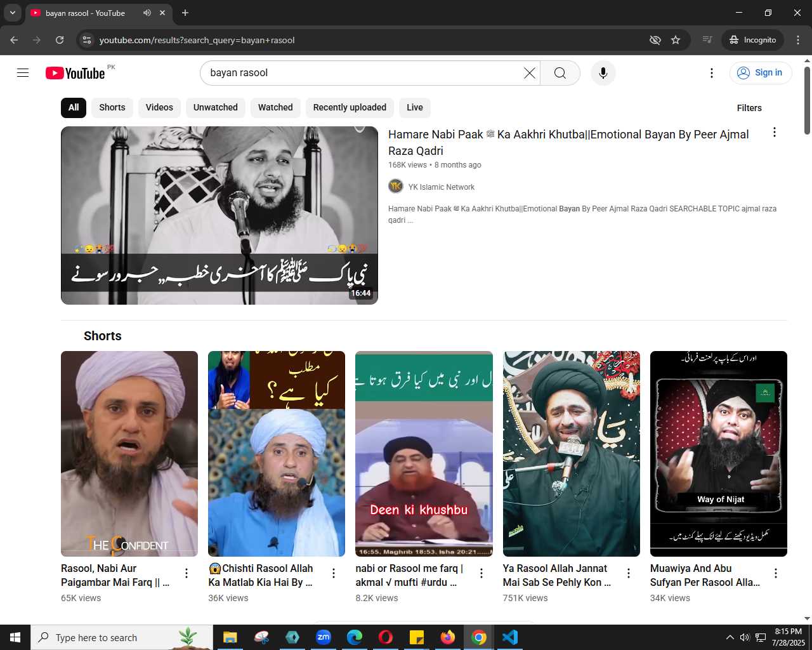Open a new browser tab
The image size is (812, 650).
click(x=185, y=13)
